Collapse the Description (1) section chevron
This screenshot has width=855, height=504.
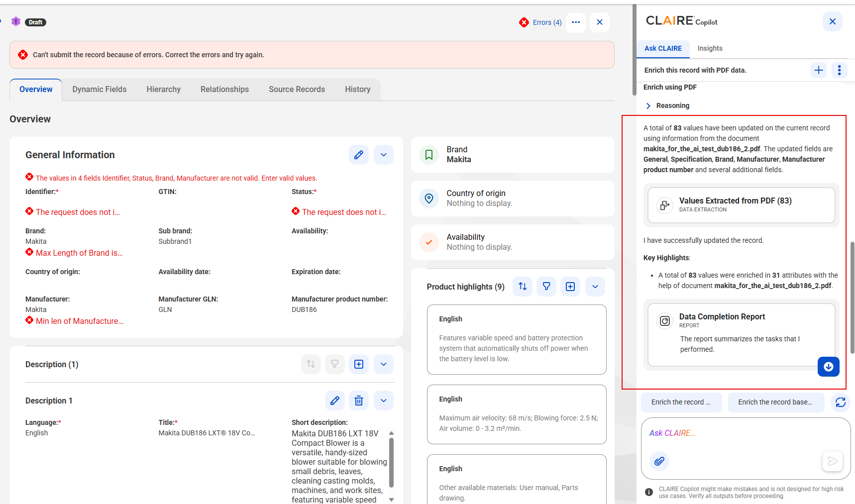point(384,364)
